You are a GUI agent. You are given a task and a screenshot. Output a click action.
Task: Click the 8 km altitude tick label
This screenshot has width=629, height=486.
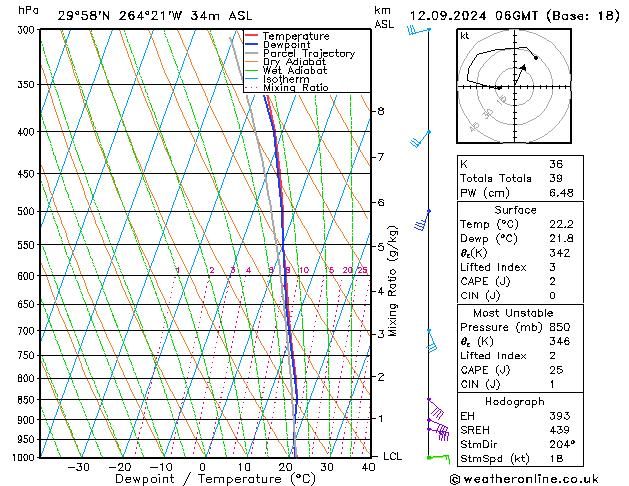(381, 111)
